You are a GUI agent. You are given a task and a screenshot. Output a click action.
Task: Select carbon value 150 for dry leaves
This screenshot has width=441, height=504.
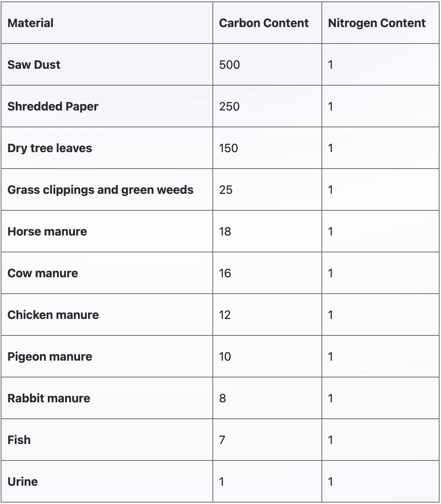229,148
